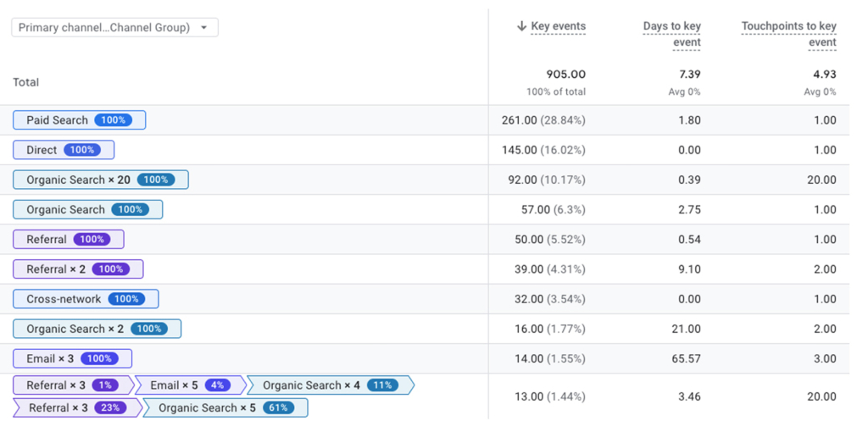Click the 13.00 (1.44%) key events cell
This screenshot has height=443, width=868.
[550, 396]
